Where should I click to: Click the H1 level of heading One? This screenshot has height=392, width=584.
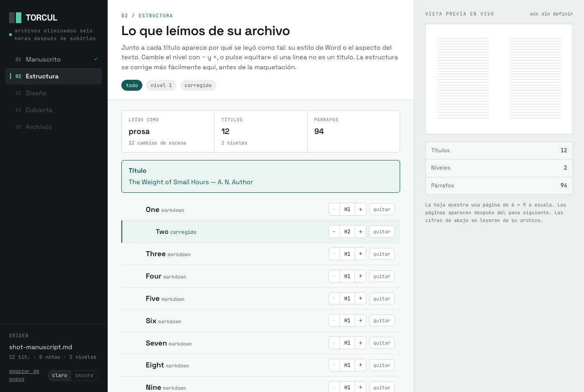(x=347, y=209)
